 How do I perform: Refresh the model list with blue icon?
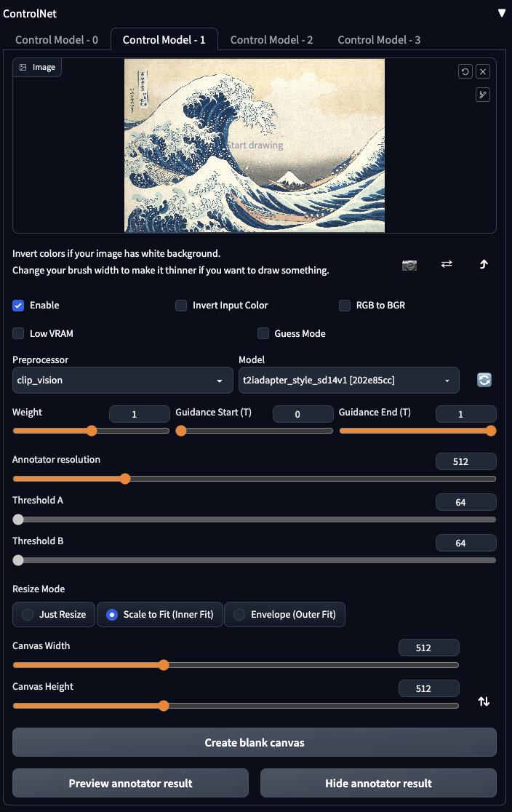(484, 380)
